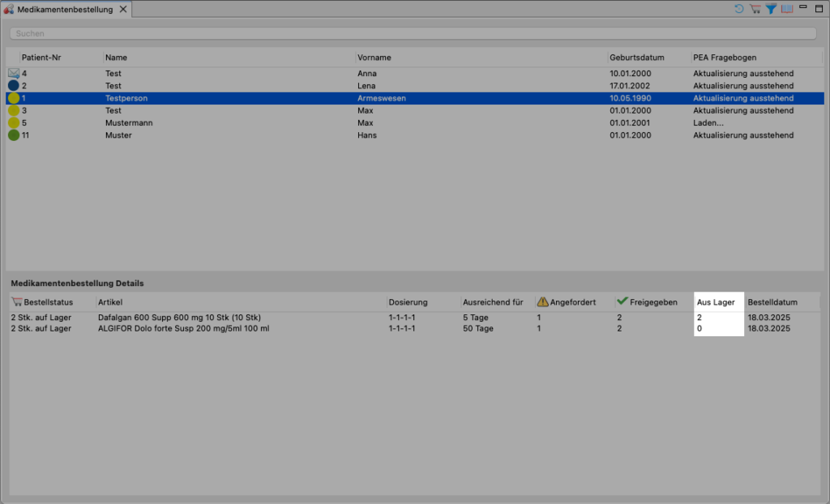Screen dimensions: 830x504
Task: Toggle the blue funnel filter icon
Action: [x=771, y=9]
